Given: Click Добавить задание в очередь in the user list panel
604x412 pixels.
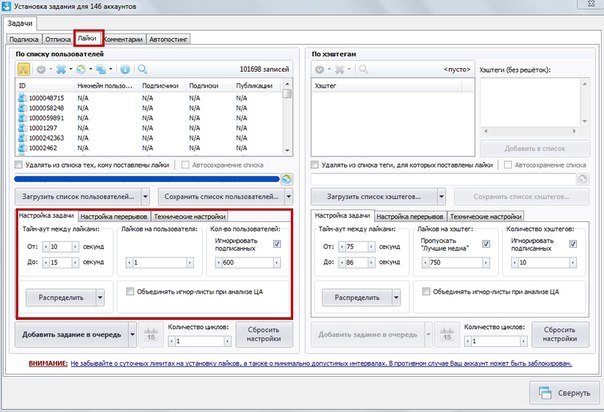Looking at the screenshot, I should click(72, 334).
